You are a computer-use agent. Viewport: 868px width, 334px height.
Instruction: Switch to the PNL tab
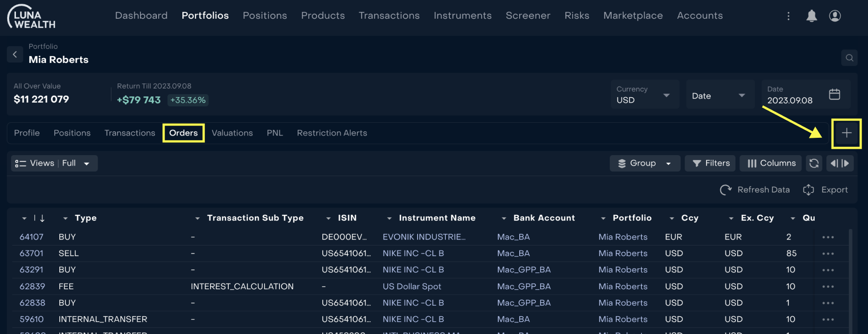(x=275, y=133)
